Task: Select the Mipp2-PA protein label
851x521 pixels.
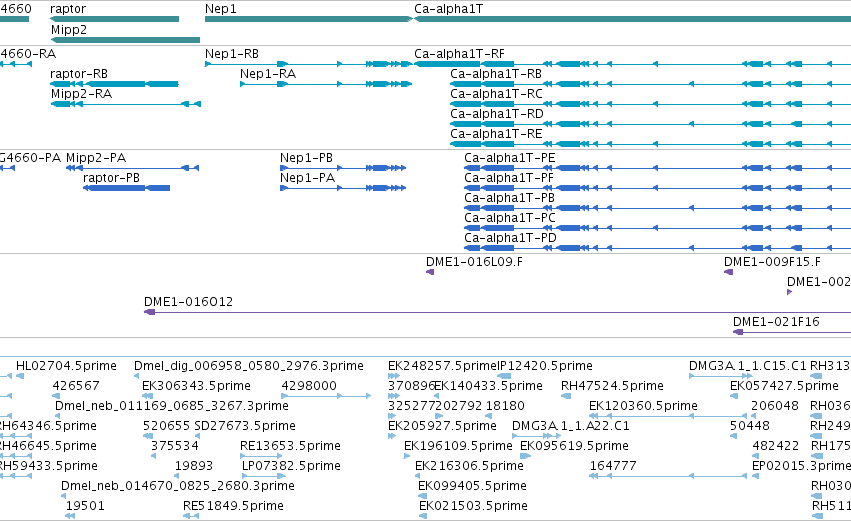Action: [96, 158]
